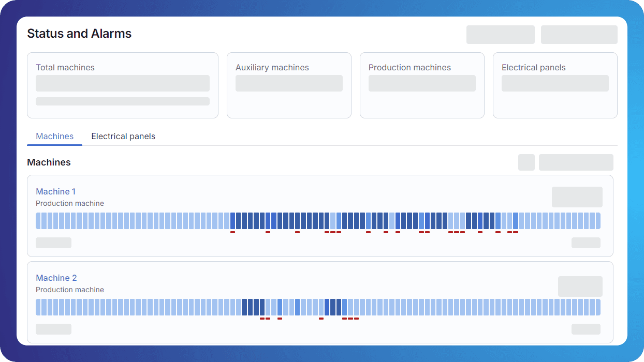The height and width of the screenshot is (362, 644).
Task: Click first red alarm marker under Machine 2
Action: click(x=262, y=319)
